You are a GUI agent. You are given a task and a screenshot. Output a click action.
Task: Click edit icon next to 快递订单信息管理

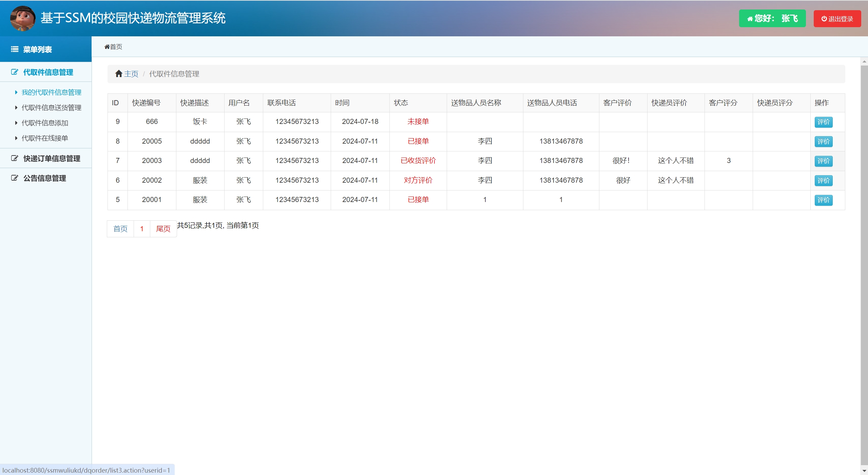click(x=15, y=159)
